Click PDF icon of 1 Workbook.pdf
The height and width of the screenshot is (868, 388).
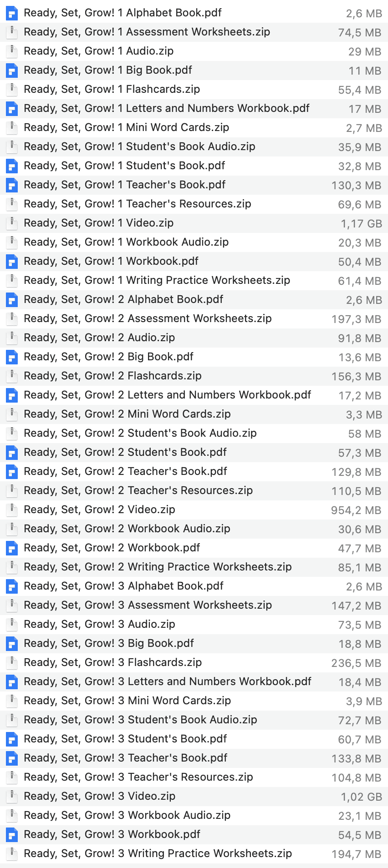[x=12, y=261]
